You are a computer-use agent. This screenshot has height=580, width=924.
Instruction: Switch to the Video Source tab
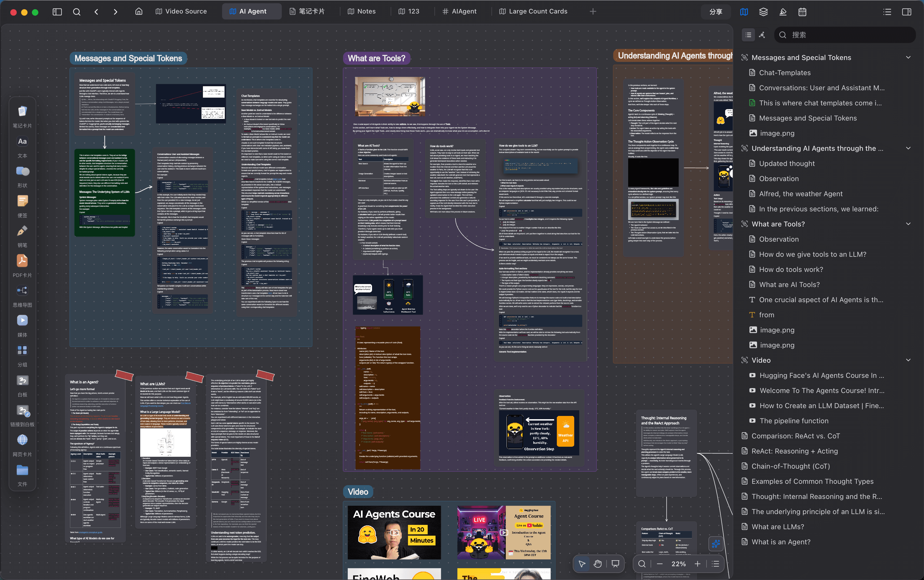point(181,12)
